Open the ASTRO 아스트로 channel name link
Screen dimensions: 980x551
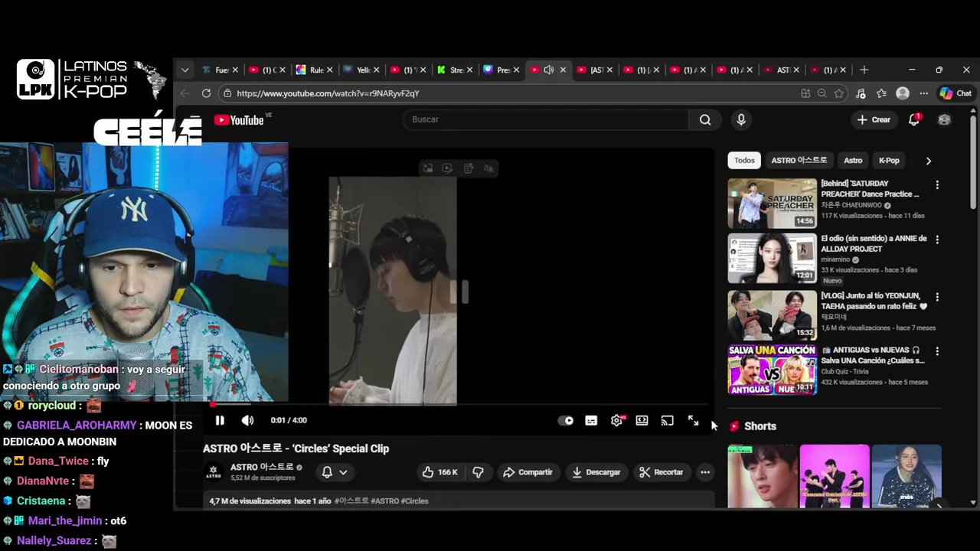pyautogui.click(x=262, y=467)
